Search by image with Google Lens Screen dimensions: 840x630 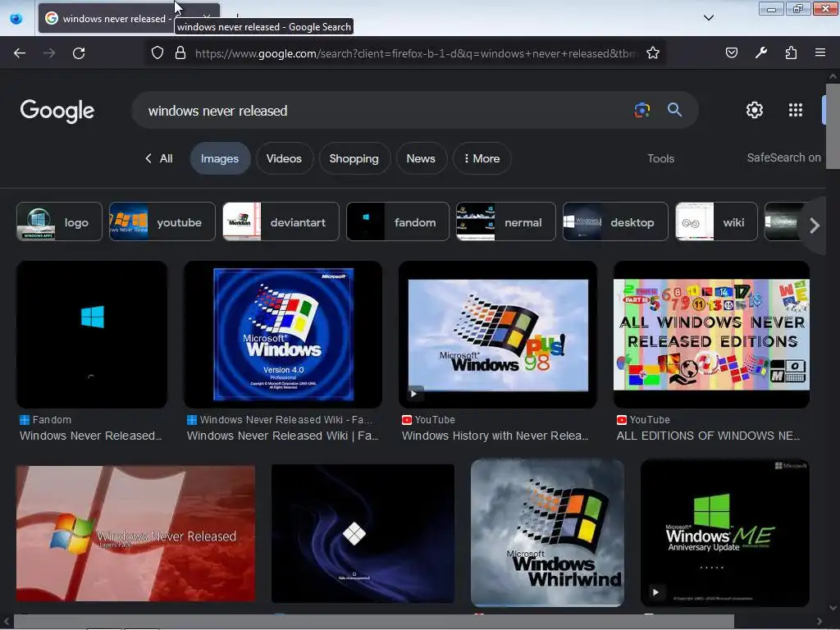tap(641, 110)
